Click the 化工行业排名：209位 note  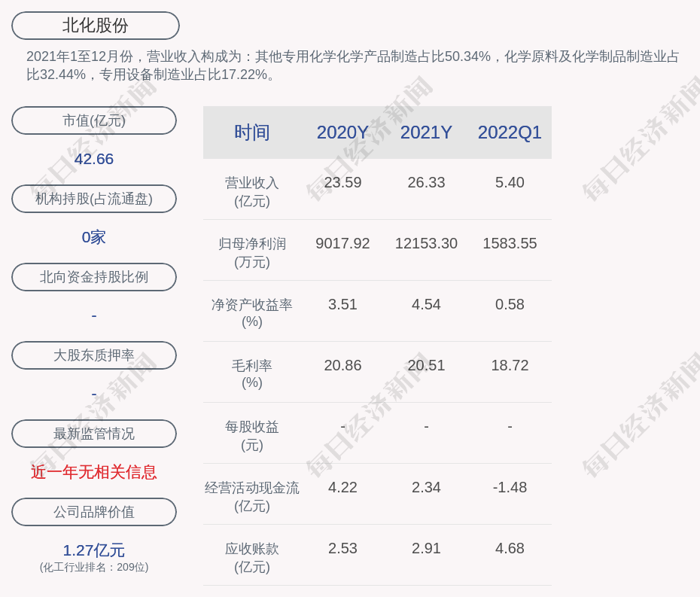pos(94,567)
